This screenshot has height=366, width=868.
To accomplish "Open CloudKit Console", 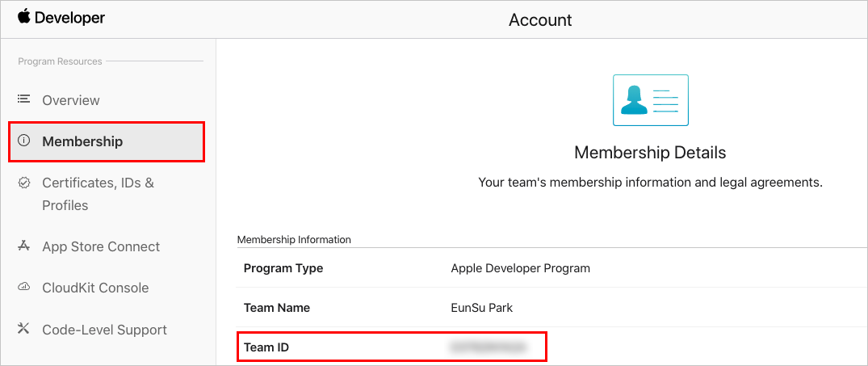I will coord(95,288).
